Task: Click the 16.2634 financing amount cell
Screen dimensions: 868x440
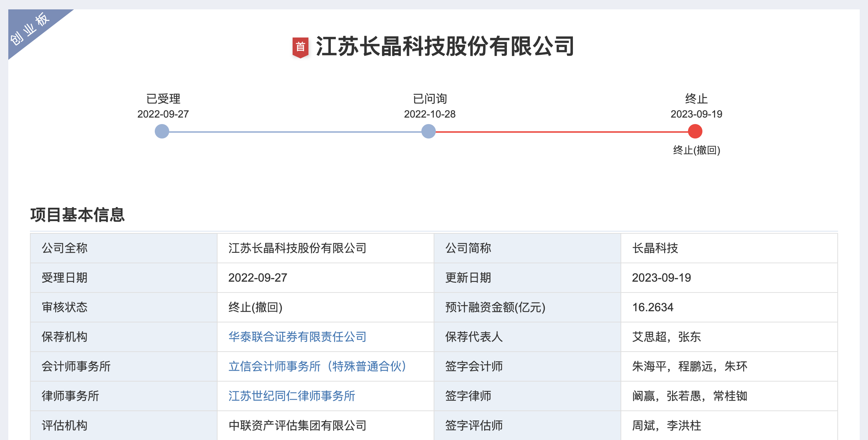Action: click(653, 307)
